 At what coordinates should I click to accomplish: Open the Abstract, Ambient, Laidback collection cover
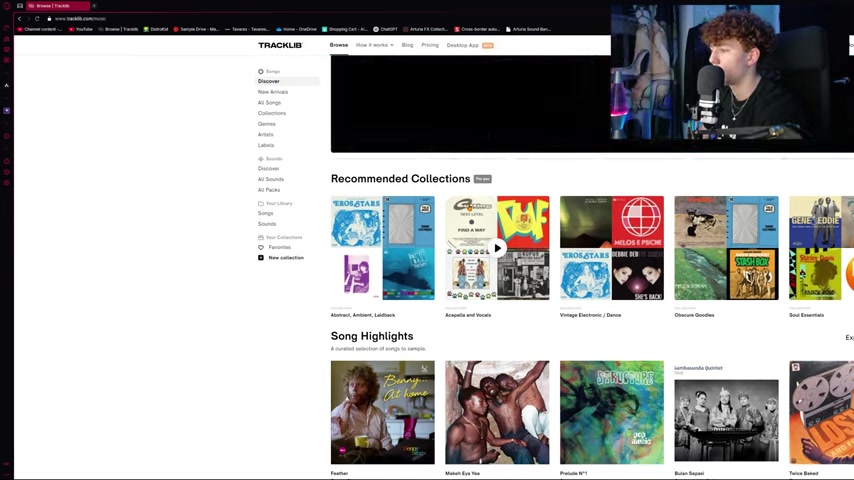[x=382, y=248]
